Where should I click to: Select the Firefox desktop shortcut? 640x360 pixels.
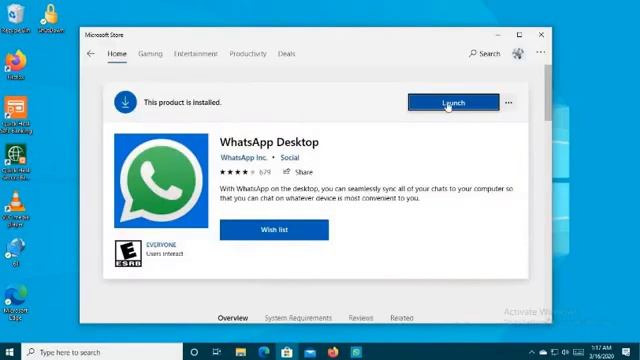tap(16, 65)
